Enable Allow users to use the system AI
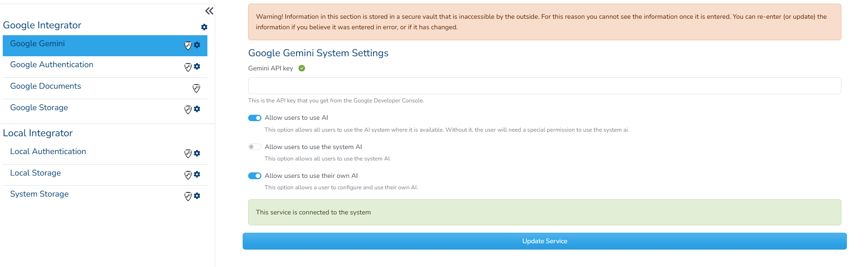 pos(255,147)
